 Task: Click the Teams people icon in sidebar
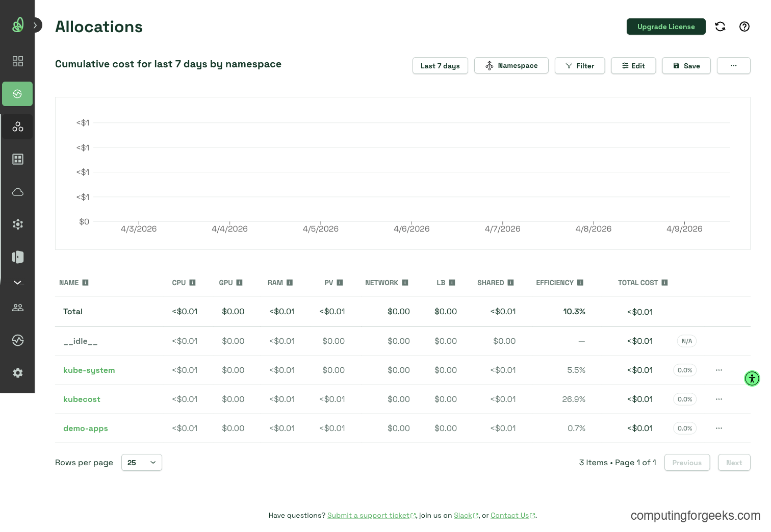17,308
